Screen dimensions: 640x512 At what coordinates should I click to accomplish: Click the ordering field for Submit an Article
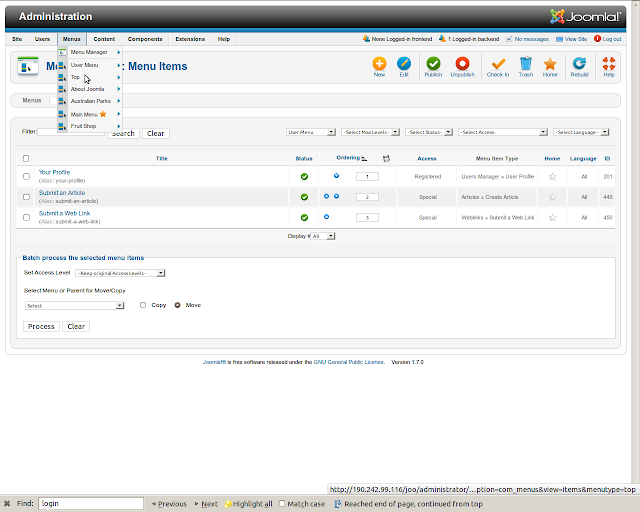coord(367,197)
